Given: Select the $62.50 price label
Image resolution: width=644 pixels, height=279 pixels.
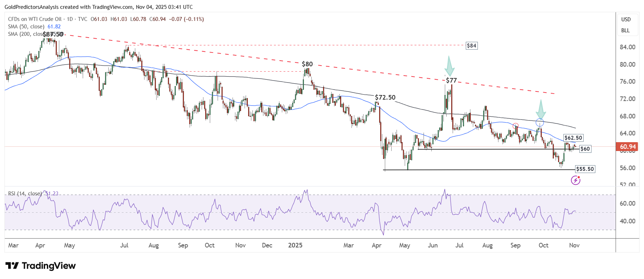Looking at the screenshot, I should pos(573,138).
